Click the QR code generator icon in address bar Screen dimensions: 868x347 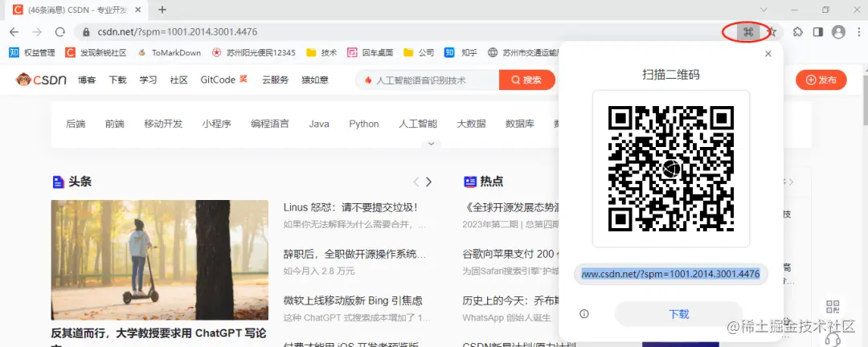click(x=748, y=32)
